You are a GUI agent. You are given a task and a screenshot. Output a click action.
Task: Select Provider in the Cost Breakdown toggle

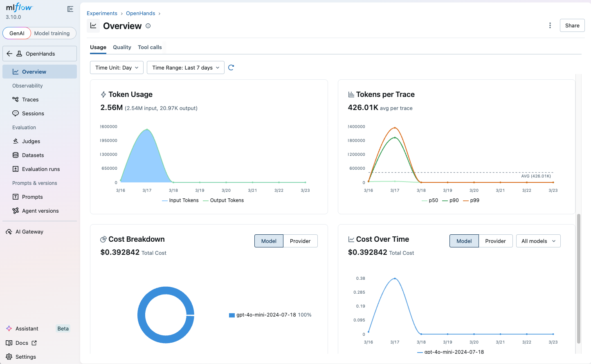300,241
